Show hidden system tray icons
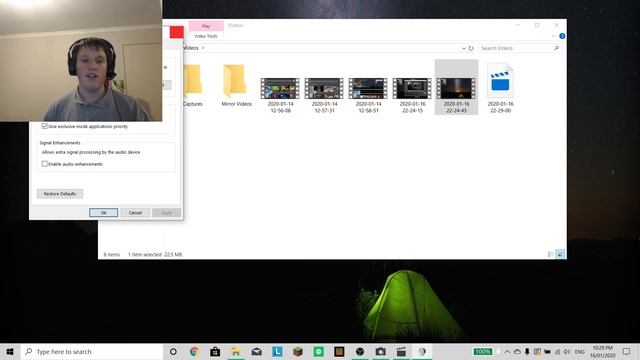Viewport: 640px width, 360px height. click(x=507, y=351)
